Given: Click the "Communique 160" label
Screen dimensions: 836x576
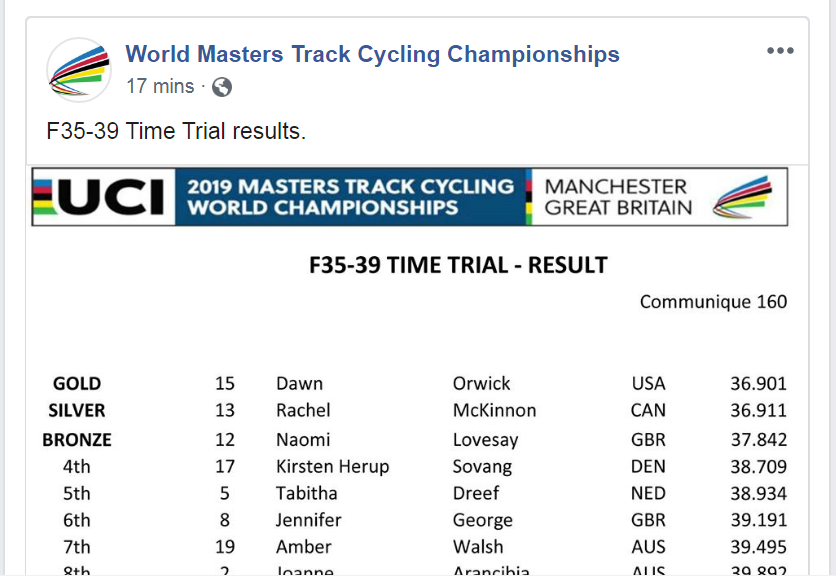Looking at the screenshot, I should 713,302.
